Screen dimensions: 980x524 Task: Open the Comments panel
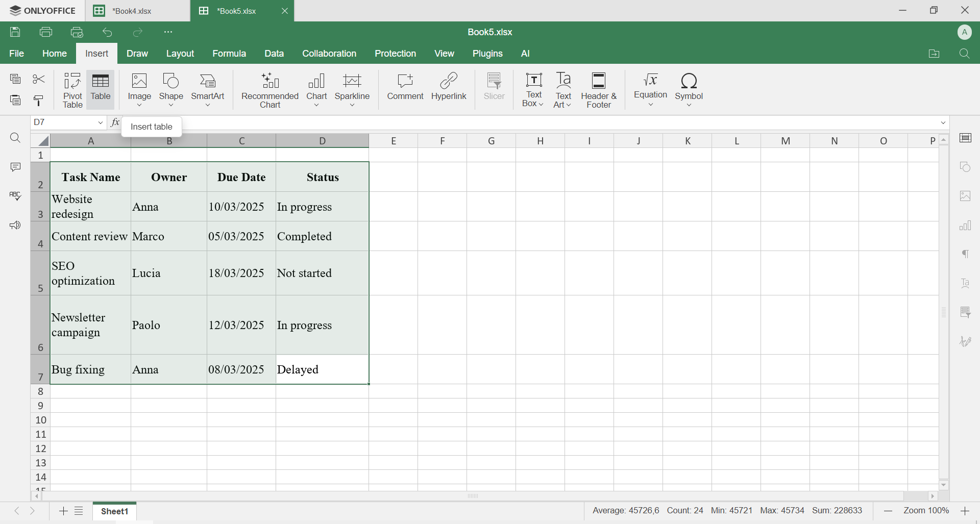pos(15,167)
